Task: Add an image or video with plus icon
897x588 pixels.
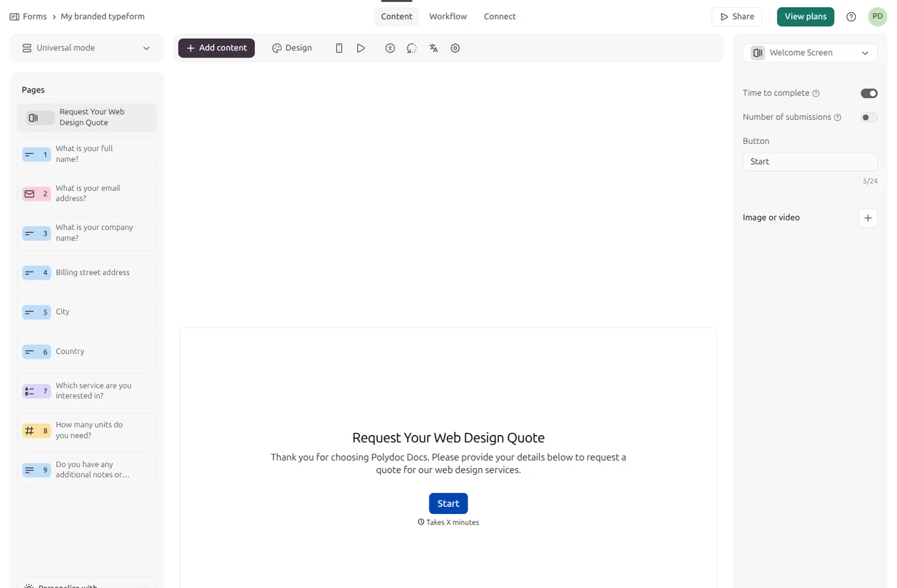Action: pos(868,218)
